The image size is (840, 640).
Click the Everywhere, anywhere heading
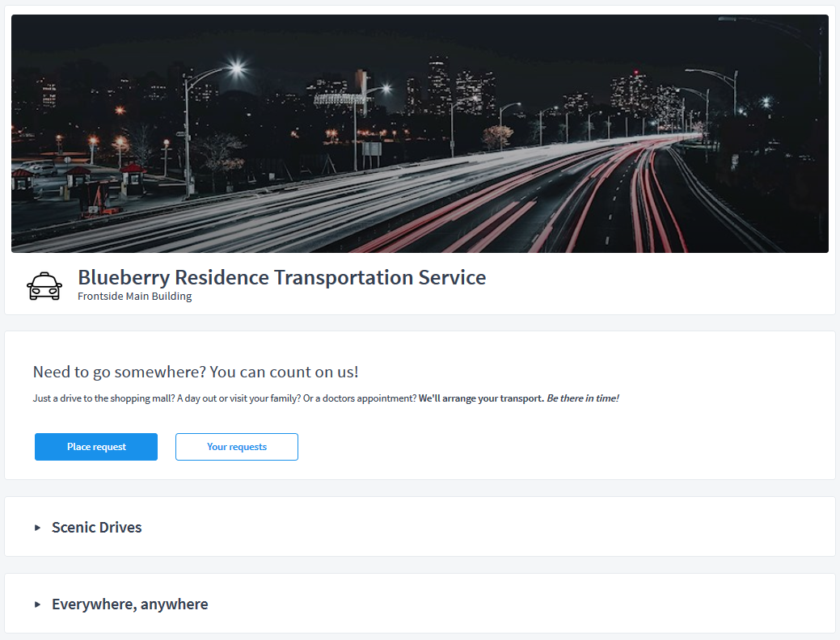click(129, 604)
